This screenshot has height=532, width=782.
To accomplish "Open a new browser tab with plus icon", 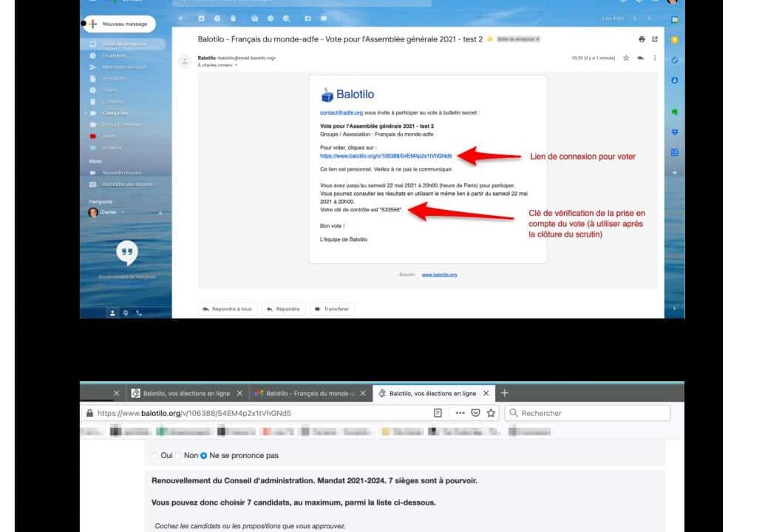I will [505, 393].
